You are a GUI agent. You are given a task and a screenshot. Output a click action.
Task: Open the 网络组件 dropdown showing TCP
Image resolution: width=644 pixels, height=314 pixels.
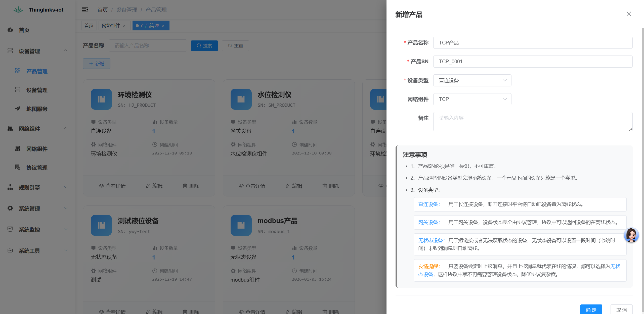(472, 99)
